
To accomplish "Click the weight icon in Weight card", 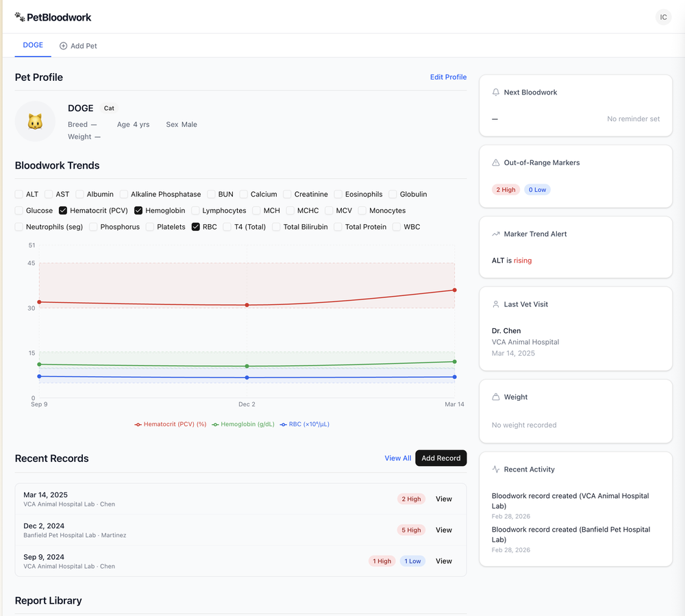I will 495,397.
